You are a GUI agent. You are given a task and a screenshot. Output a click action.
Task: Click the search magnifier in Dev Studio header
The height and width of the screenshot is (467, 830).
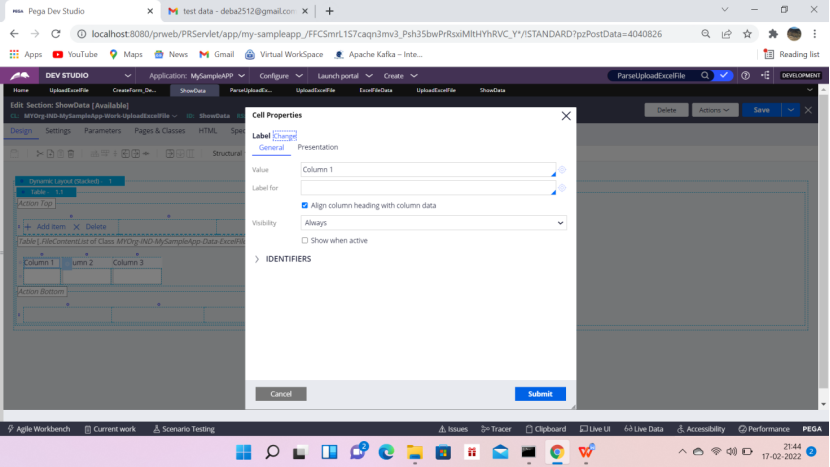point(705,76)
